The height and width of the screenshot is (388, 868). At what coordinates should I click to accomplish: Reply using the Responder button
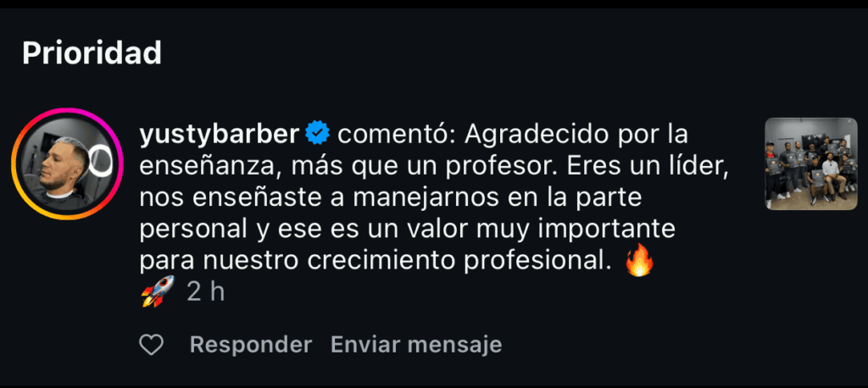tap(251, 345)
